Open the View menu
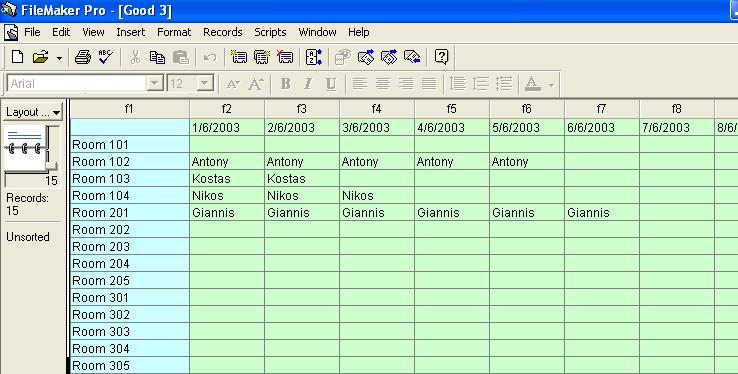 click(x=93, y=32)
